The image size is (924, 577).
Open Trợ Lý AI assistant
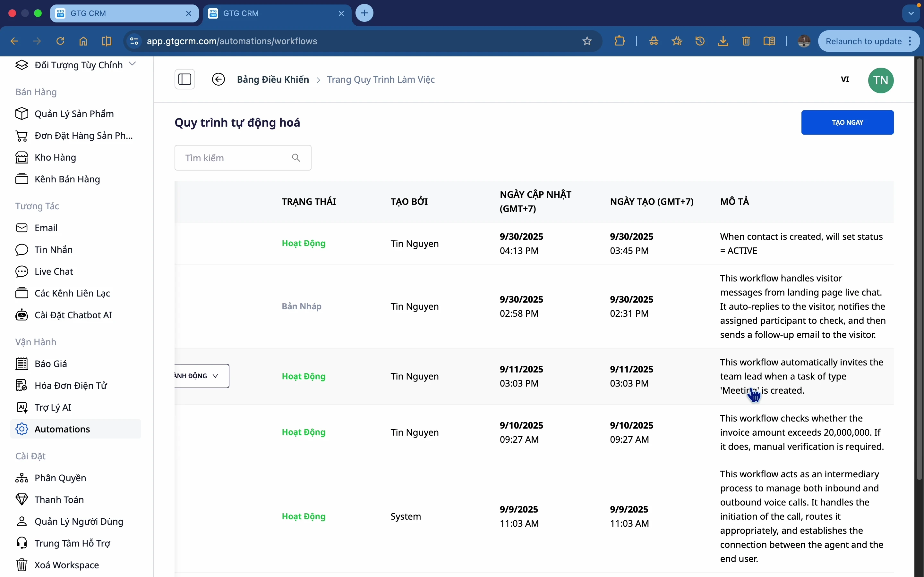[53, 407]
